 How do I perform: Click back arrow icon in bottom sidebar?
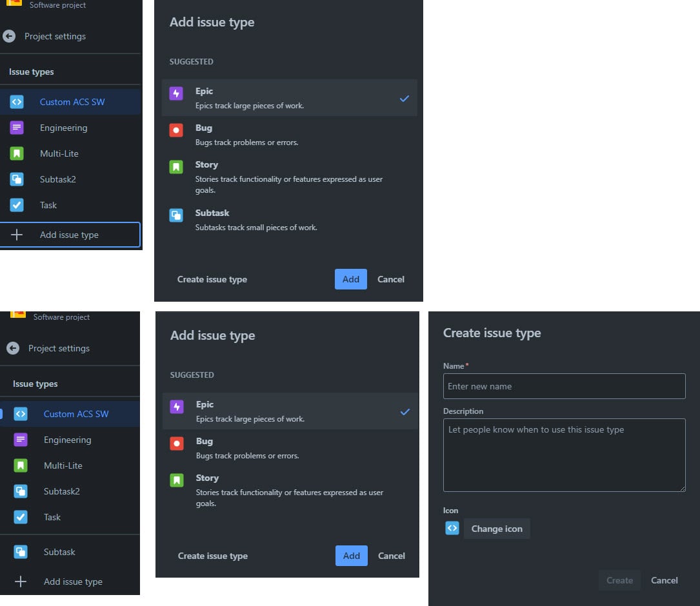[x=13, y=348]
